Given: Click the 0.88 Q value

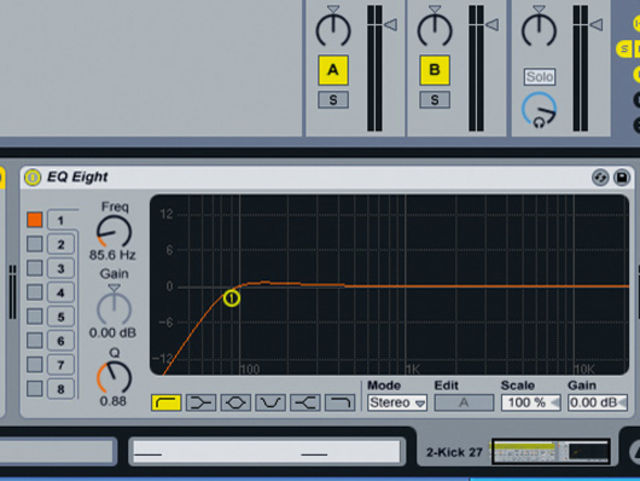Looking at the screenshot, I should pyautogui.click(x=113, y=401).
